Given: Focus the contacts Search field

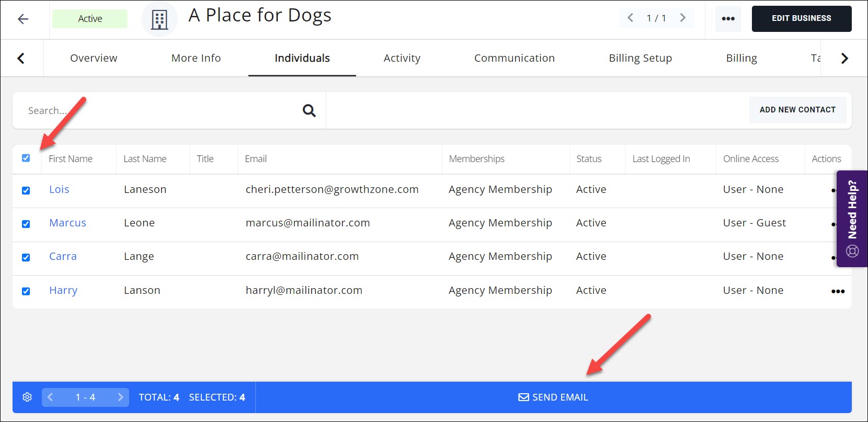Looking at the screenshot, I should pos(157,110).
